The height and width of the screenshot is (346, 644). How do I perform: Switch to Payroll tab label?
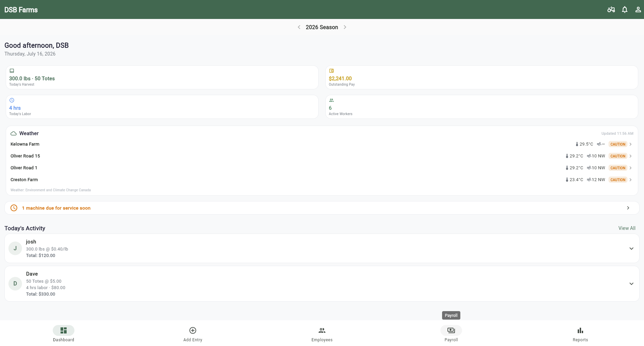tap(451, 340)
